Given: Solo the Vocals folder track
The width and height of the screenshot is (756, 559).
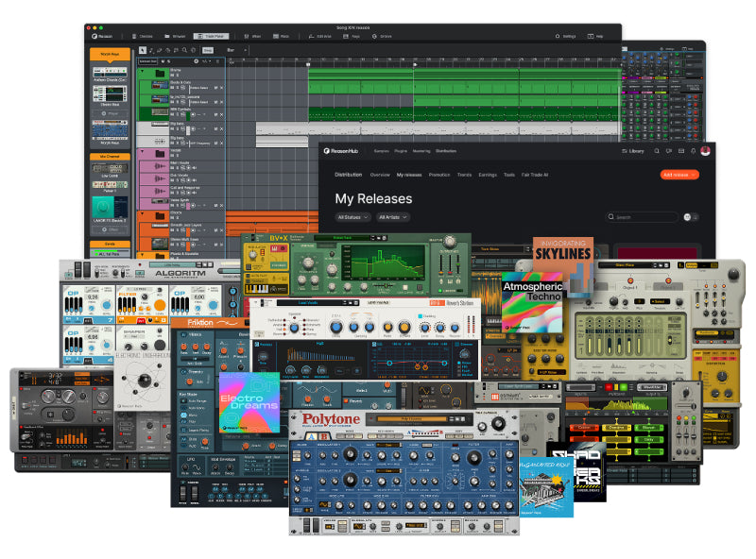Looking at the screenshot, I should click(177, 156).
